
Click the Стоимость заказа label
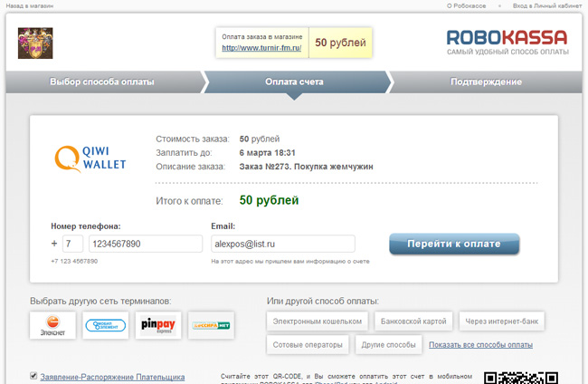coord(193,139)
